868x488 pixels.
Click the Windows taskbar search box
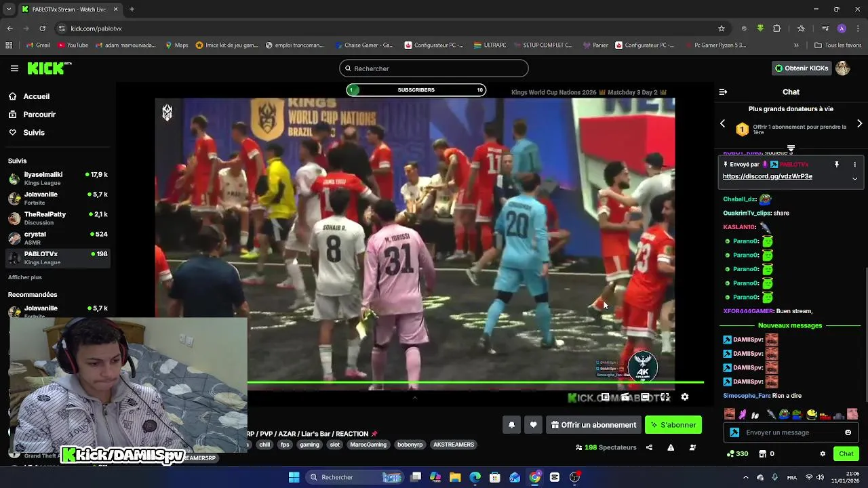point(356,477)
